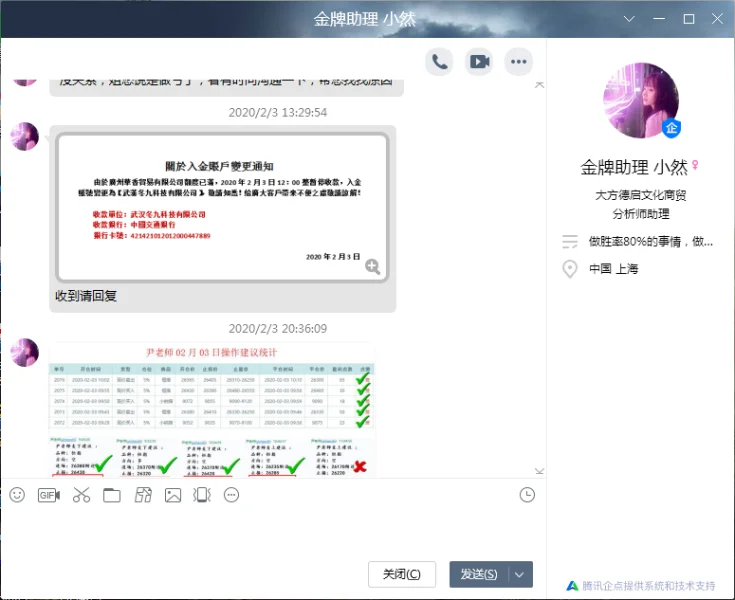
Task: Open the more options ellipsis button
Action: coord(518,61)
